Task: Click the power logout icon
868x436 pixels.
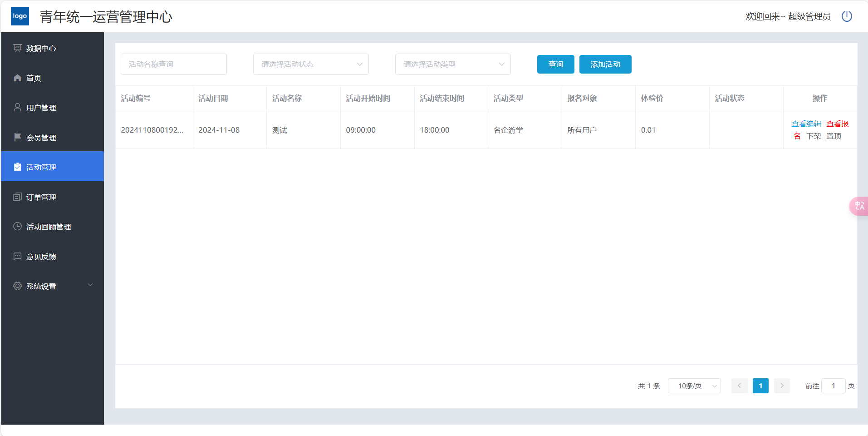Action: (x=847, y=16)
